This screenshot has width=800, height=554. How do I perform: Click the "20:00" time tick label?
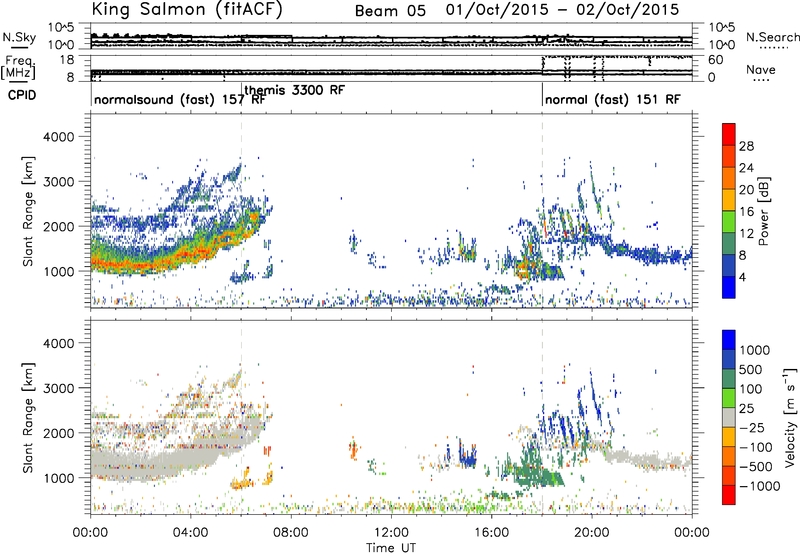click(592, 533)
